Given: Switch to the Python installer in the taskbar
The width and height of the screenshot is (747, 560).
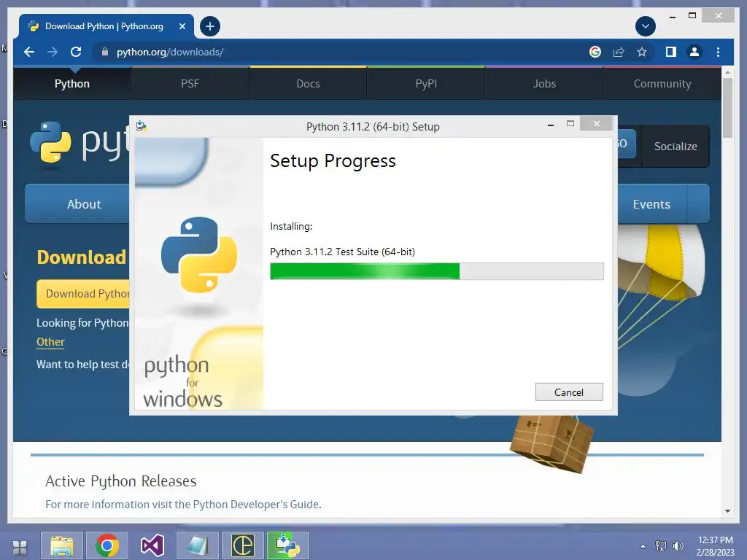Looking at the screenshot, I should (x=287, y=545).
